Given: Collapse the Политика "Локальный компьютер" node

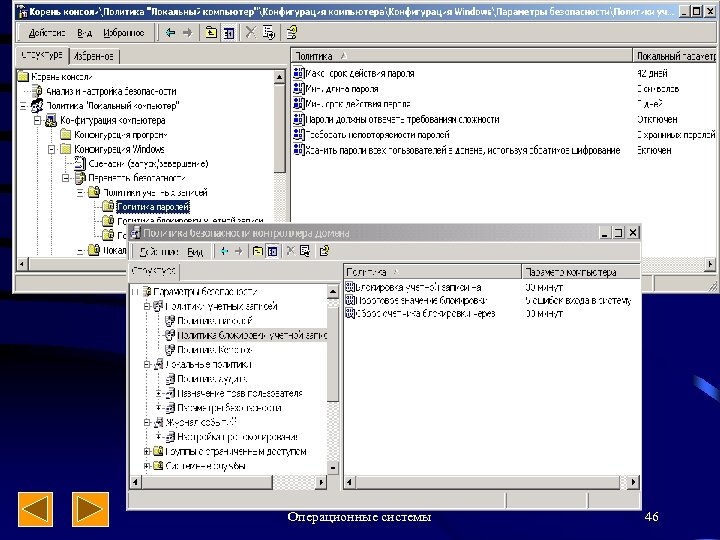Looking at the screenshot, I should pyautogui.click(x=23, y=106).
